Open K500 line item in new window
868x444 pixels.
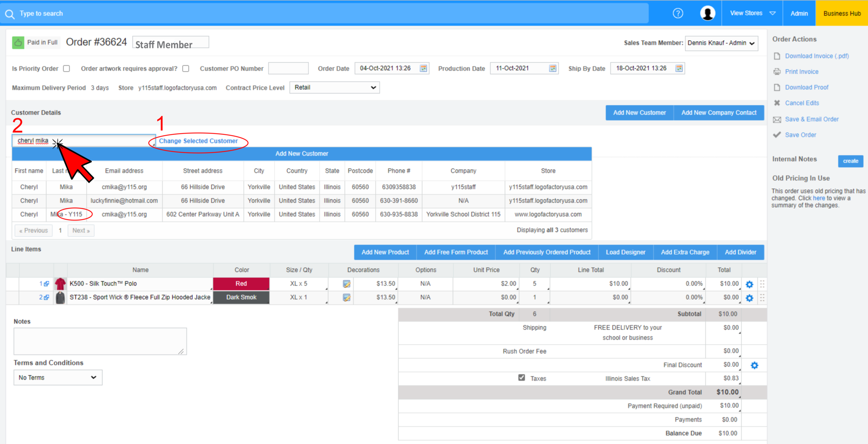[46, 284]
